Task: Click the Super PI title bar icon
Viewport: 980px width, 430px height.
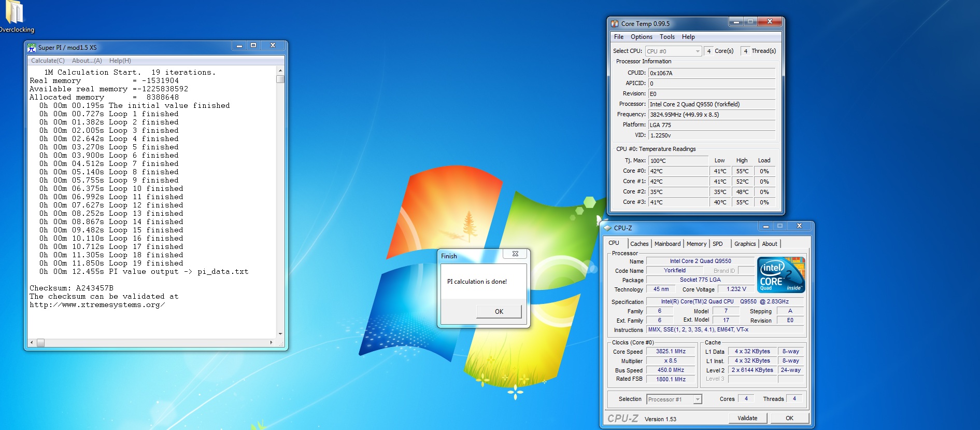Action: click(32, 47)
